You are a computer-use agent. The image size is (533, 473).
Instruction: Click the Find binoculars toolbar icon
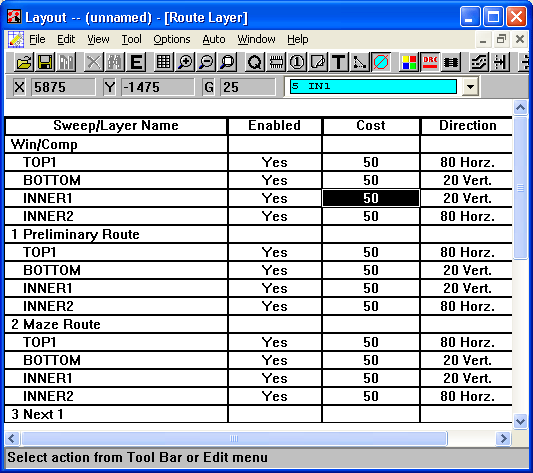click(x=115, y=63)
